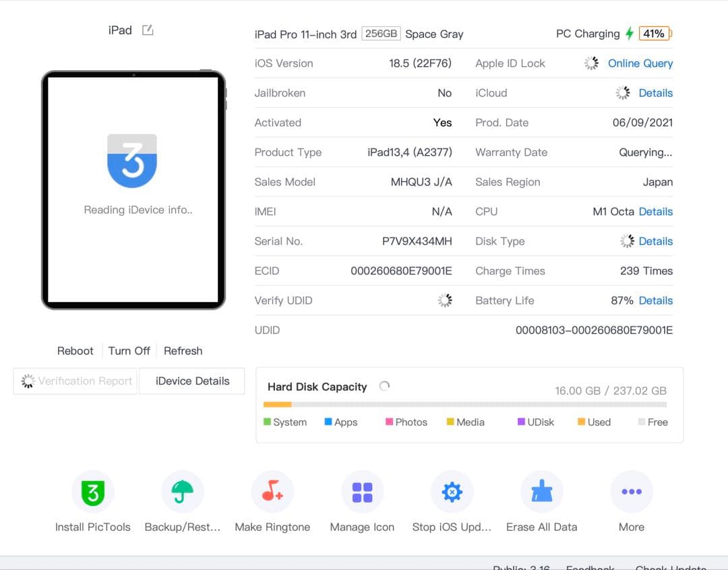Open the More tools icon
This screenshot has height=570, width=728.
click(x=632, y=492)
